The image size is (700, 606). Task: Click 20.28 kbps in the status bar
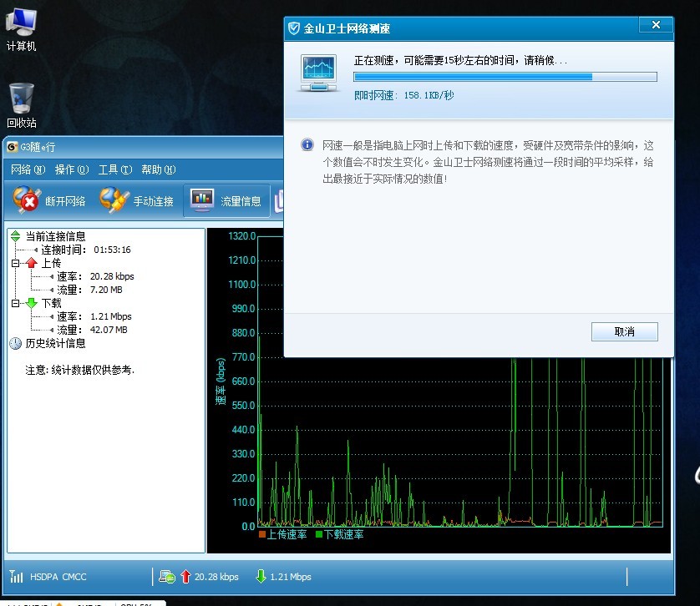click(216, 577)
